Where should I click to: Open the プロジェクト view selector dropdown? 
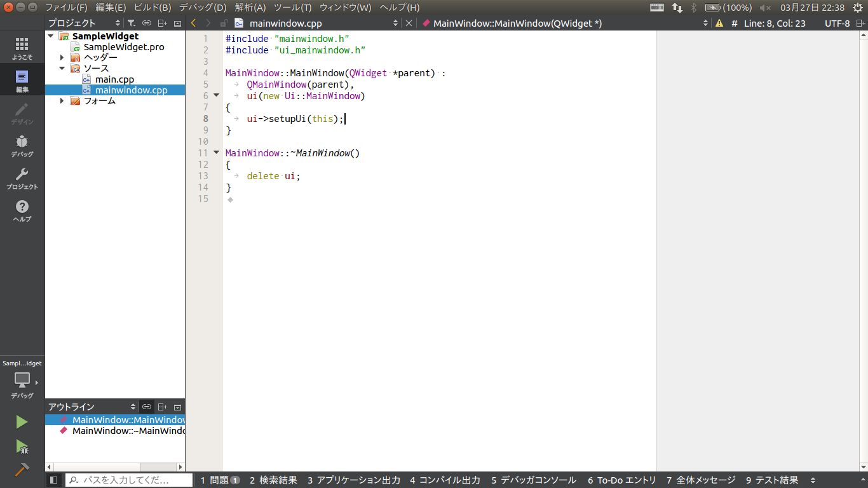(x=118, y=23)
